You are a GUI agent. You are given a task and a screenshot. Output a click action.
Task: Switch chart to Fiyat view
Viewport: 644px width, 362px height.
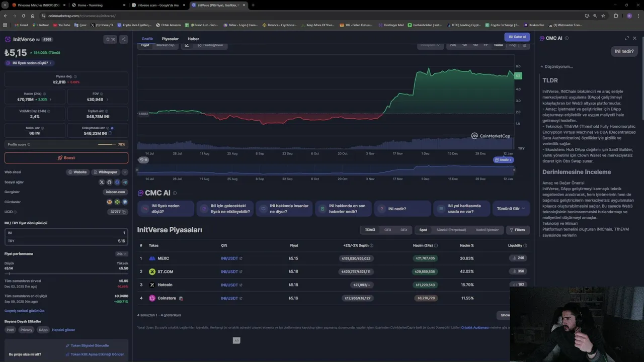tap(145, 45)
